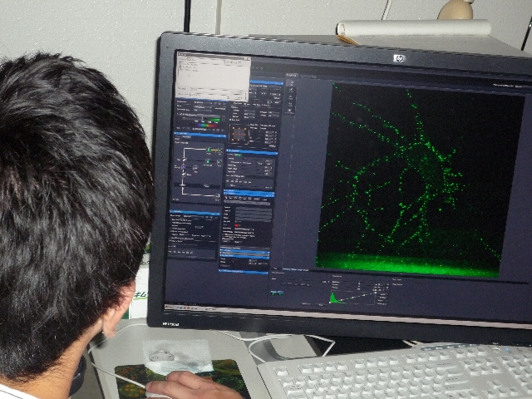The width and height of the screenshot is (532, 399).
Task: Click the rainbow wavelength spectrum bar
Action: pos(206,126)
